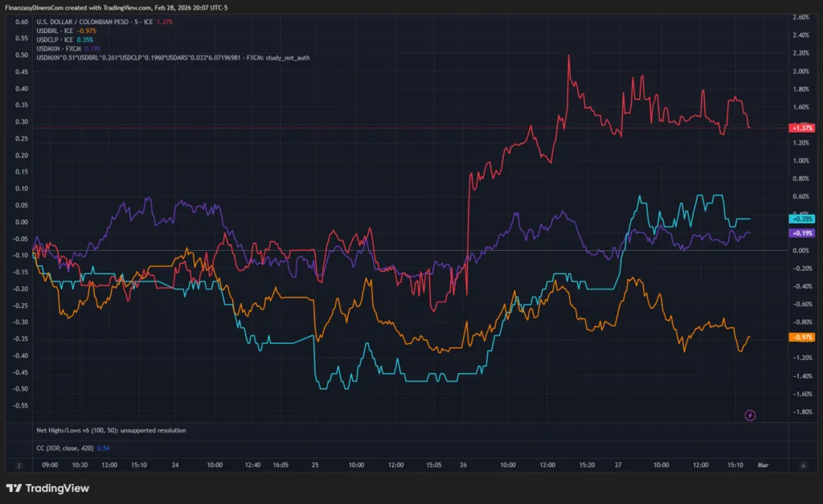Click the red +1.37% price label
The image size is (823, 504).
pyautogui.click(x=801, y=128)
